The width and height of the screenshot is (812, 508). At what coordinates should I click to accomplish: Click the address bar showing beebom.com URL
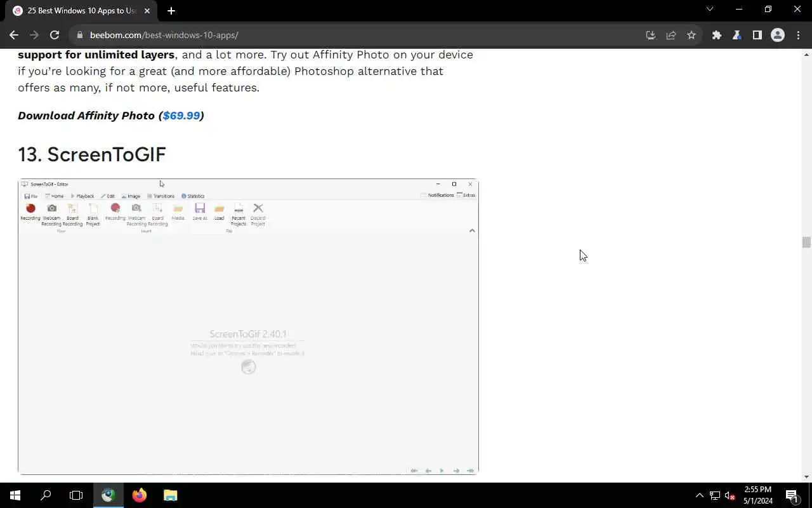click(355, 35)
